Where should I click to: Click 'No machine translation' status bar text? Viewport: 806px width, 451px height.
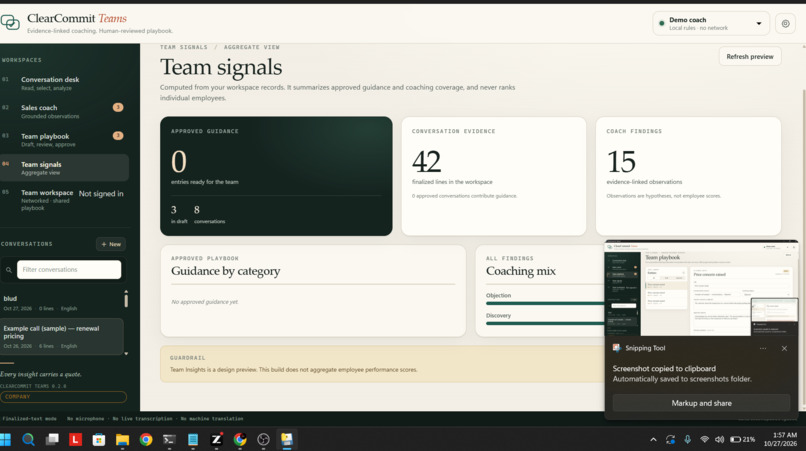pyautogui.click(x=212, y=419)
